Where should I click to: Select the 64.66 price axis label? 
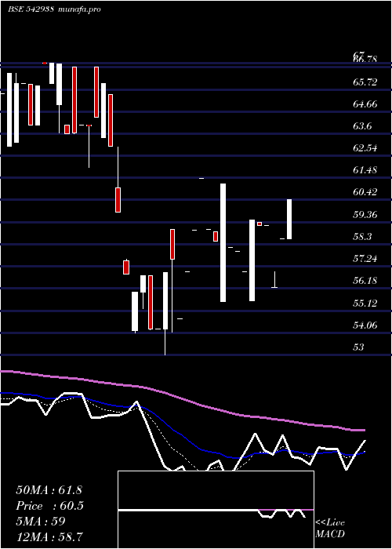tap(365, 104)
